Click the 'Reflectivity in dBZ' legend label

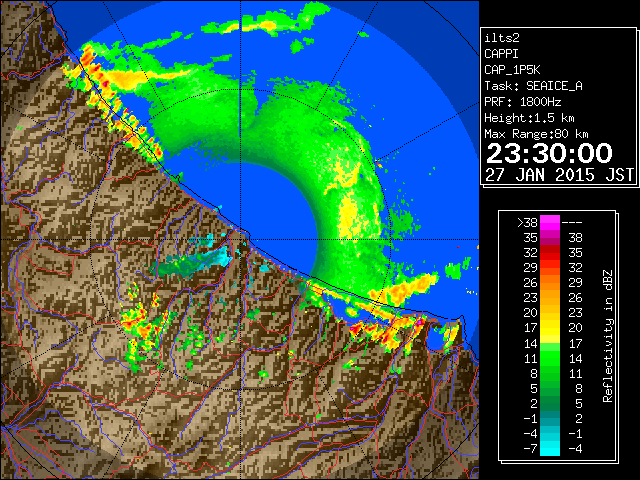608,336
